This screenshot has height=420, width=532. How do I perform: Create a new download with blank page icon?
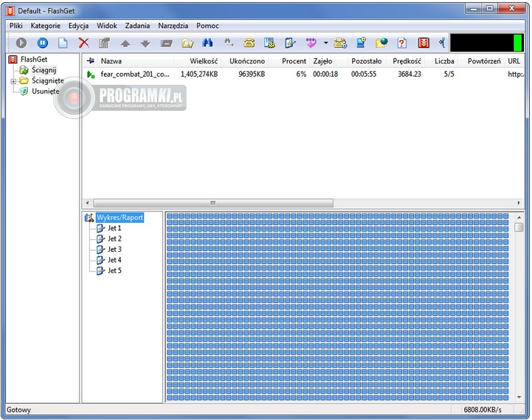(63, 43)
